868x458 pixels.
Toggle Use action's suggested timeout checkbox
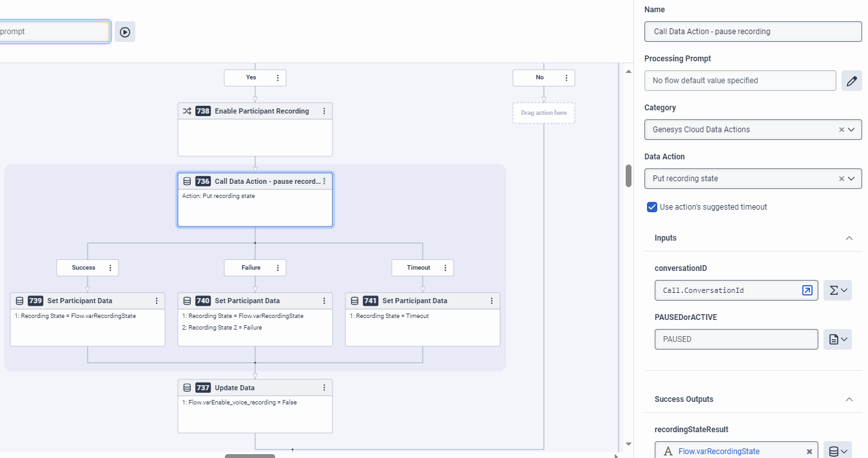pyautogui.click(x=652, y=207)
